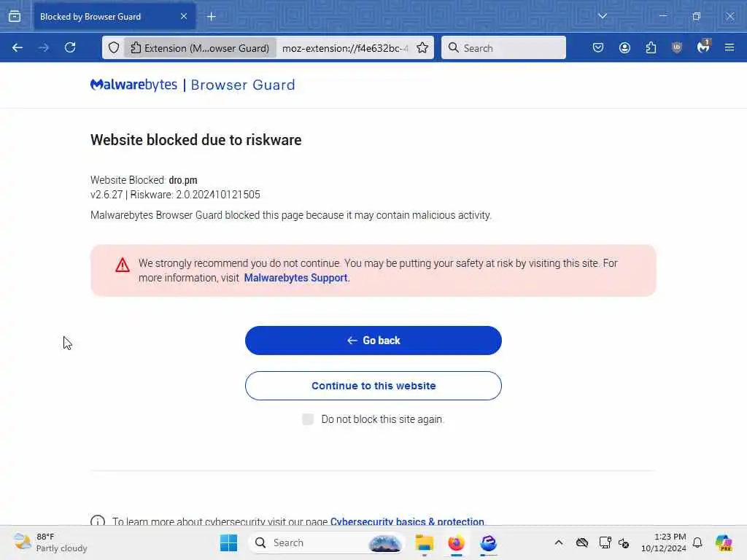747x560 pixels.
Task: Click the info circle icon near footer
Action: tap(98, 521)
